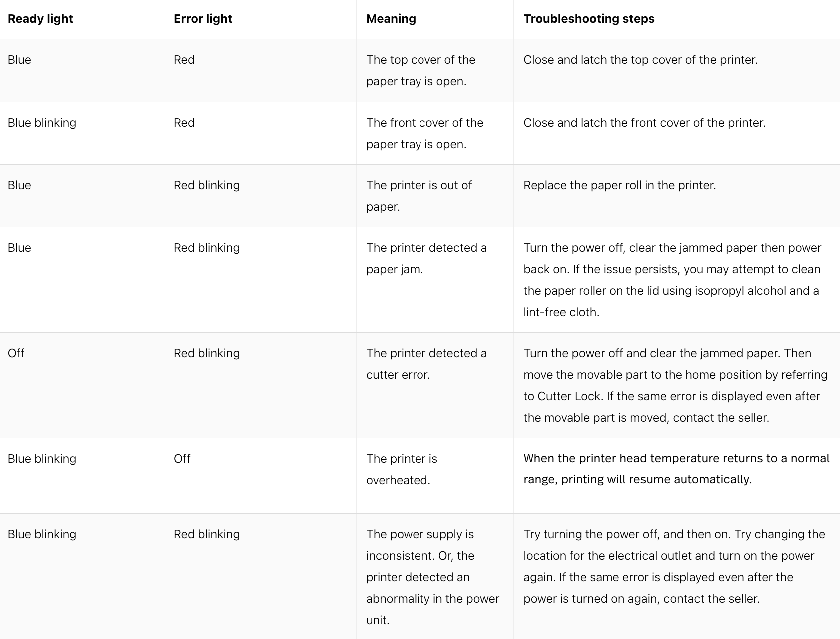Select the "Meaning" column header
This screenshot has height=639, width=840.
(391, 19)
